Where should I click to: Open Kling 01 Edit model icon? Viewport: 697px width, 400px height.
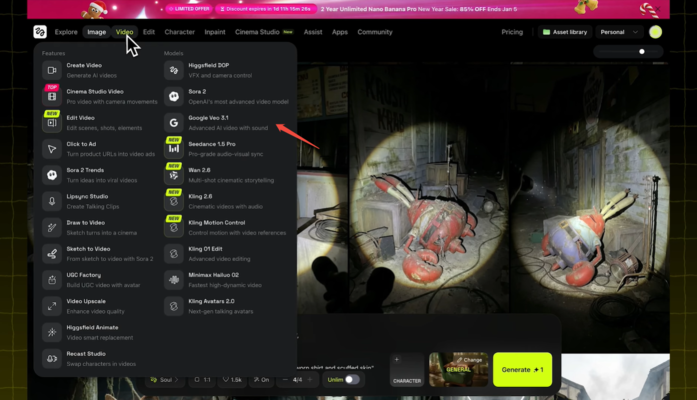(x=174, y=254)
